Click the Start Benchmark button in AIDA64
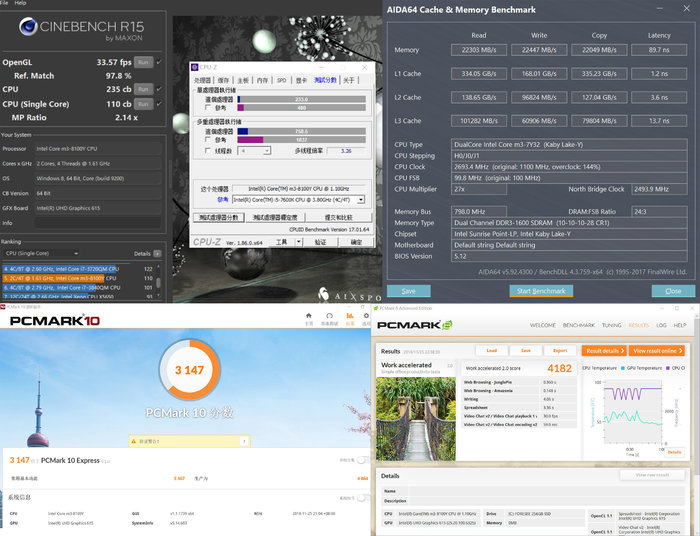700x536 pixels. tap(540, 291)
